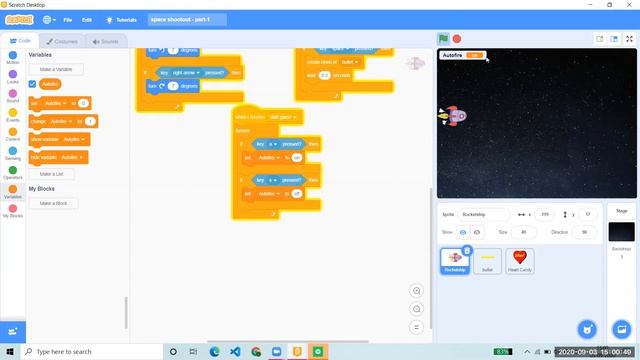Viewport: 640px width, 360px height.
Task: Click the sprite Size field
Action: pyautogui.click(x=523, y=232)
